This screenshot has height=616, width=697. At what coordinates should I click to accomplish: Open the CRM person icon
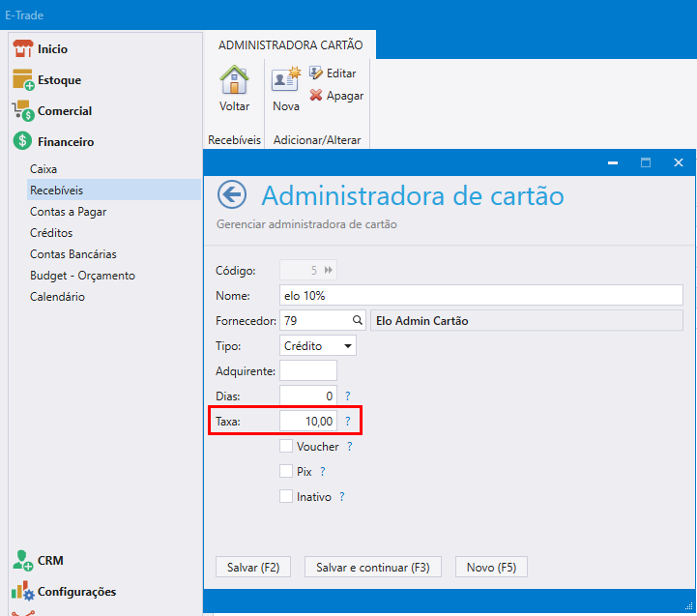(22, 561)
